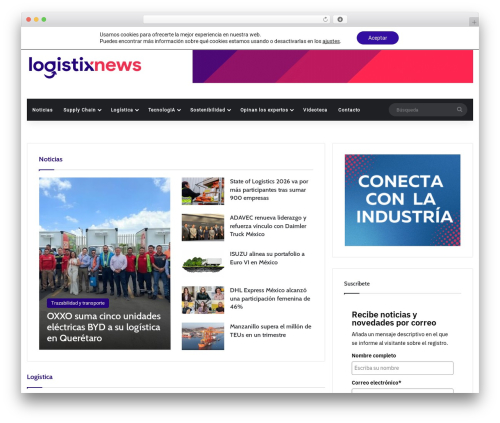Image resolution: width=500 pixels, height=423 pixels.
Task: Read DHL Express México participación femenina headline
Action: tap(270, 299)
